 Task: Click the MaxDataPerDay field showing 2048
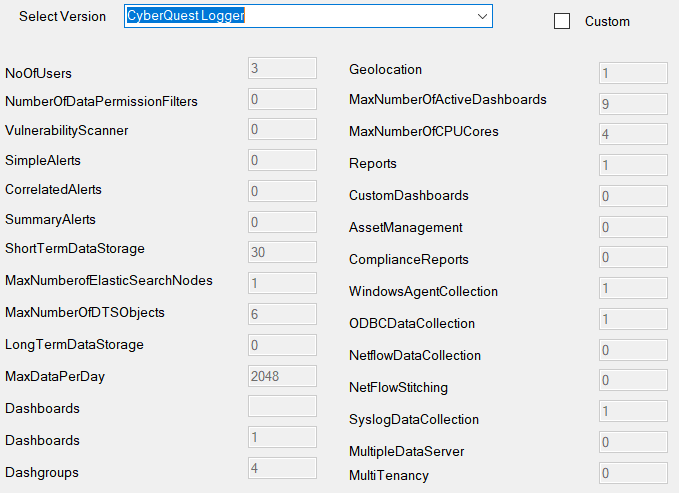(282, 376)
